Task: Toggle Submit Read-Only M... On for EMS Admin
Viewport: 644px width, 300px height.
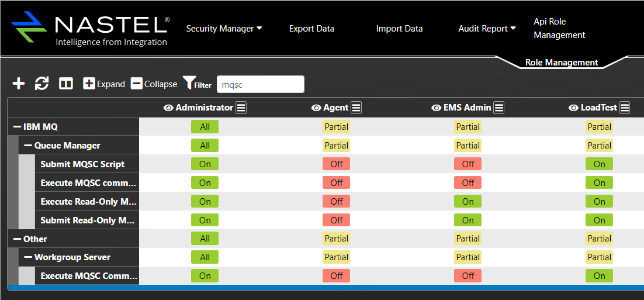Action: 468,220
